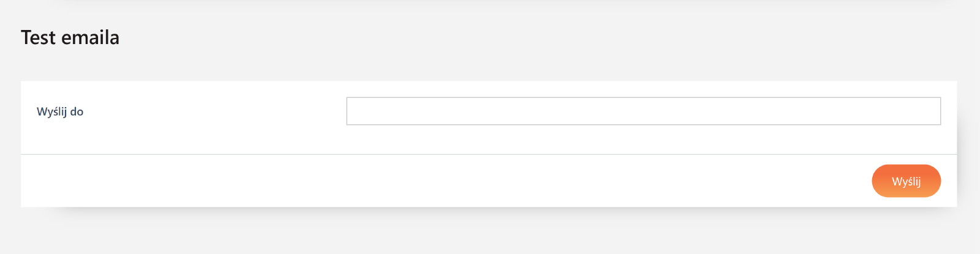This screenshot has width=980, height=254.
Task: Click the heading above the form card
Action: 70,38
